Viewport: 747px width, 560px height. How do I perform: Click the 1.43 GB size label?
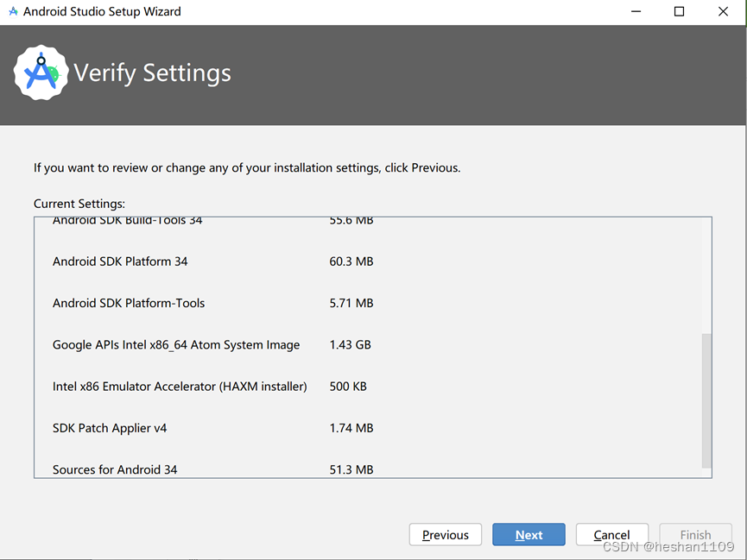[350, 344]
